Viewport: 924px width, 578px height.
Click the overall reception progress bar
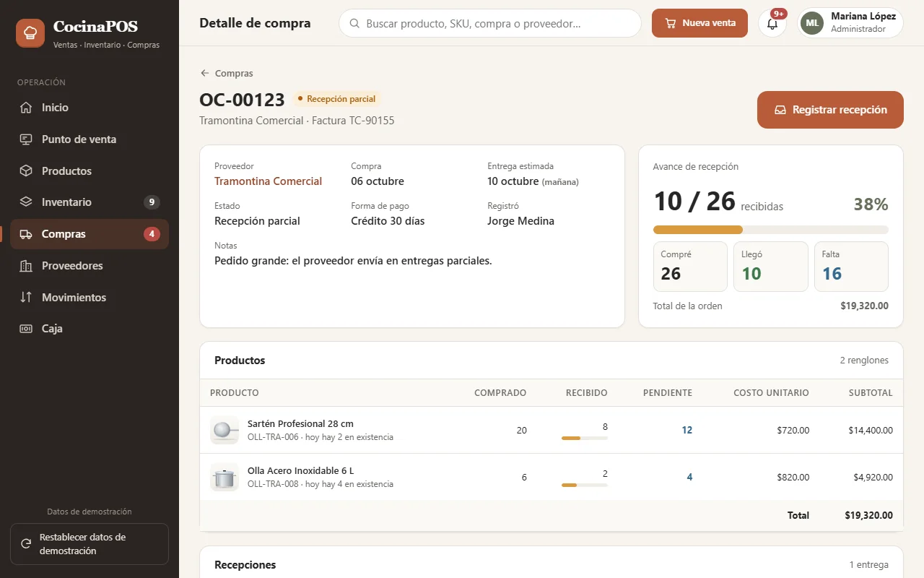pyautogui.click(x=770, y=230)
